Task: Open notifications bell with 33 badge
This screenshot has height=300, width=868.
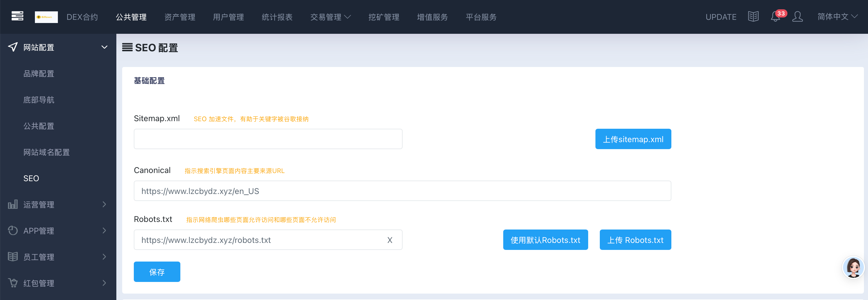Action: pyautogui.click(x=775, y=17)
